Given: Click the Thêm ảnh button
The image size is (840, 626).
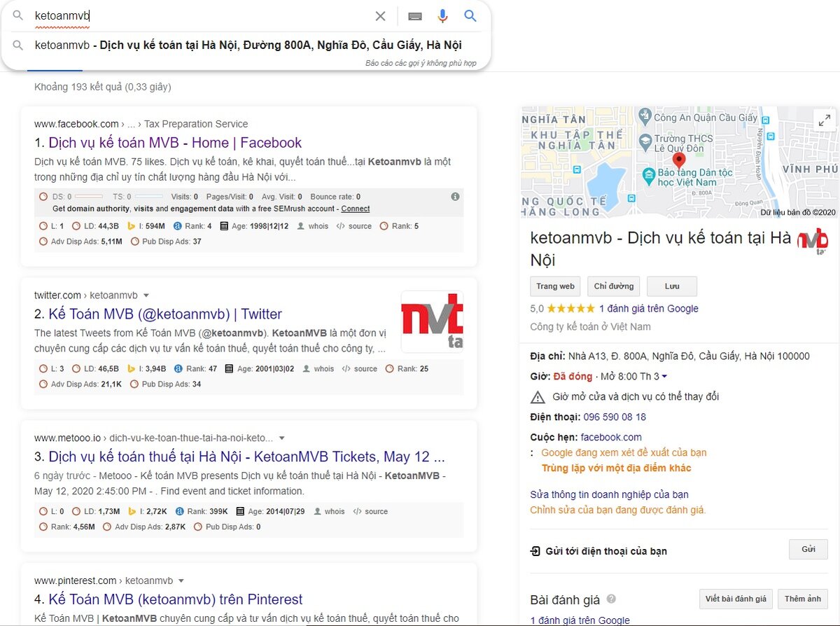Looking at the screenshot, I should (x=803, y=599).
